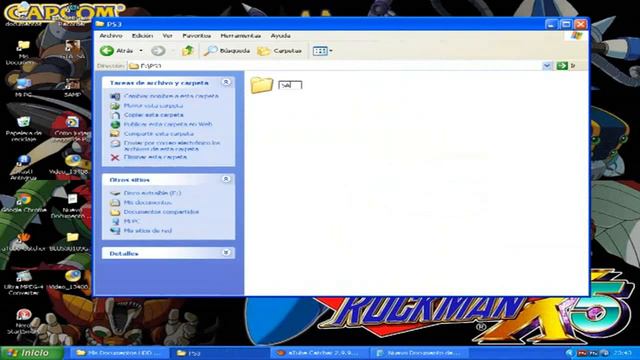This screenshot has height=360, width=640.
Task: Expand the Detalles panel
Action: [x=226, y=253]
